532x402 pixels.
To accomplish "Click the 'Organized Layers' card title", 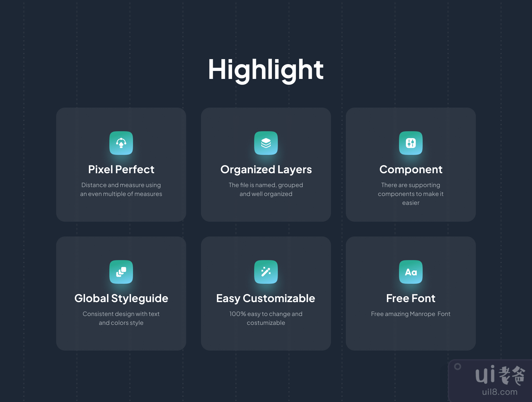I will coord(266,170).
